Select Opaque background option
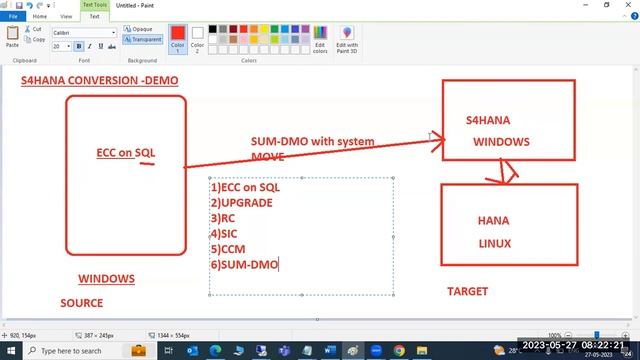The height and width of the screenshot is (360, 640). [x=138, y=29]
